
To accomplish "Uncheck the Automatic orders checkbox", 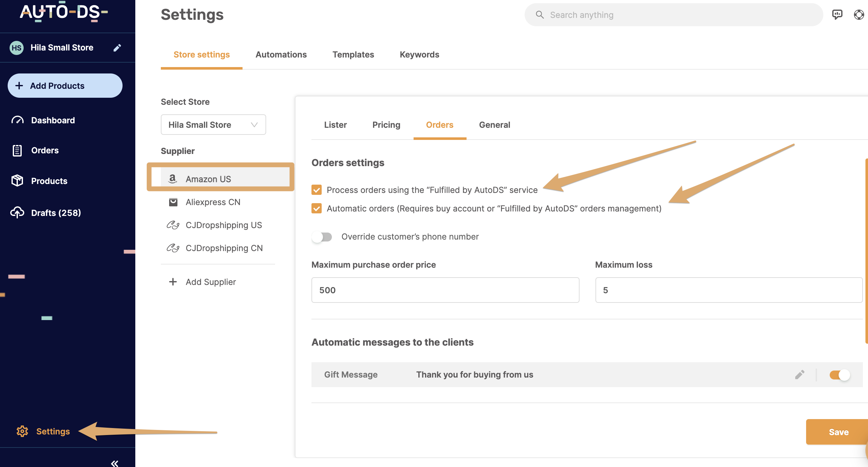I will pos(316,208).
